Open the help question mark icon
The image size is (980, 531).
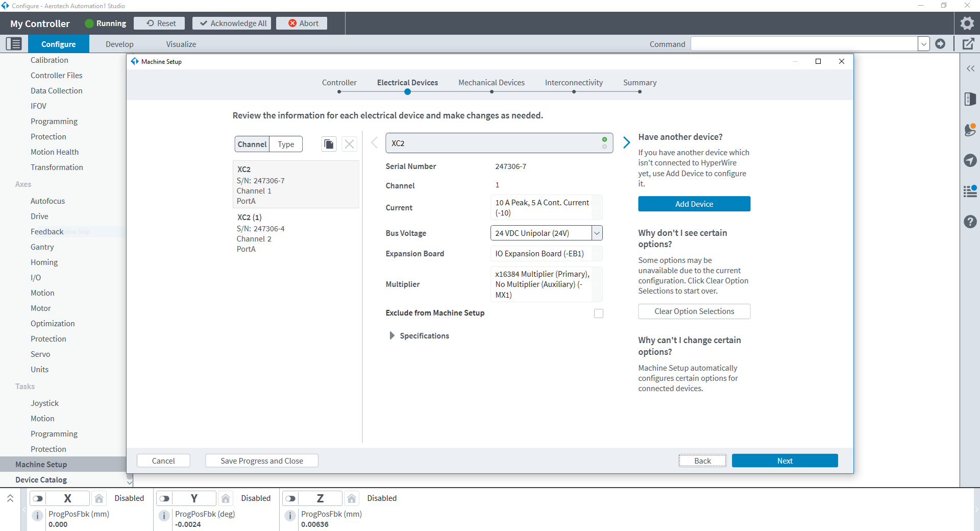970,222
